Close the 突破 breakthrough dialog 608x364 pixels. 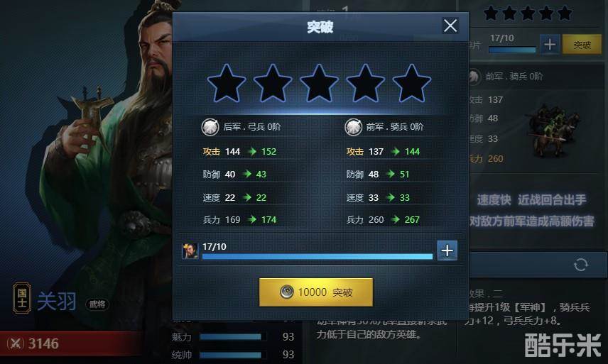(450, 26)
